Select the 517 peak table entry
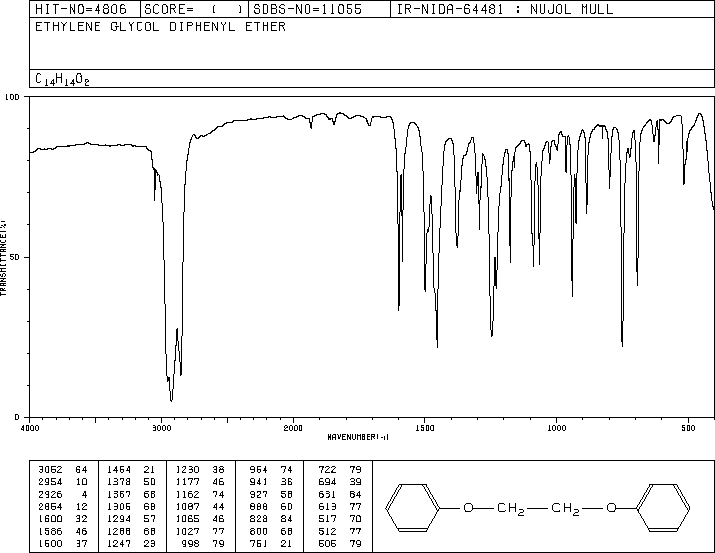This screenshot has width=715, height=553. tap(340, 519)
